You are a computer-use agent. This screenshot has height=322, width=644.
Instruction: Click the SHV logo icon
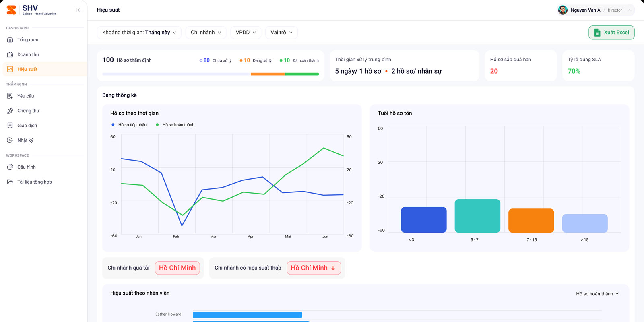(12, 10)
